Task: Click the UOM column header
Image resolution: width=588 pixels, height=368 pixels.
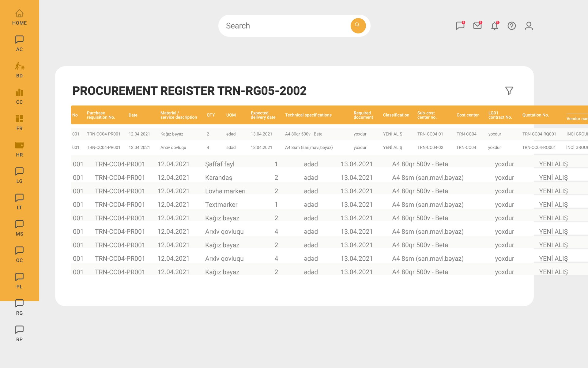Action: pos(231,115)
